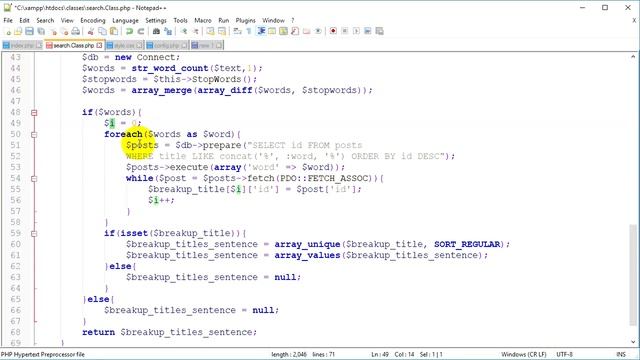The height and width of the screenshot is (360, 640).
Task: Open the Replace dialog toolbar icon
Action: [168, 31]
